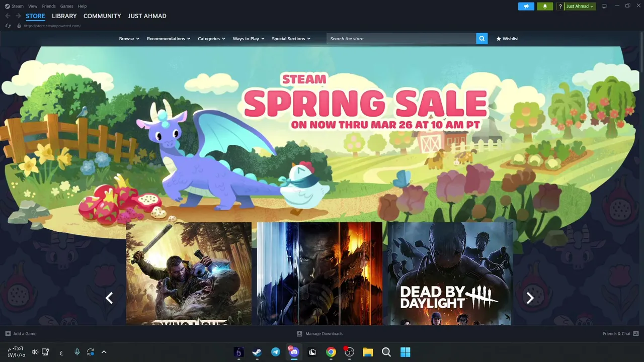Click the Wishlist link

(x=511, y=39)
